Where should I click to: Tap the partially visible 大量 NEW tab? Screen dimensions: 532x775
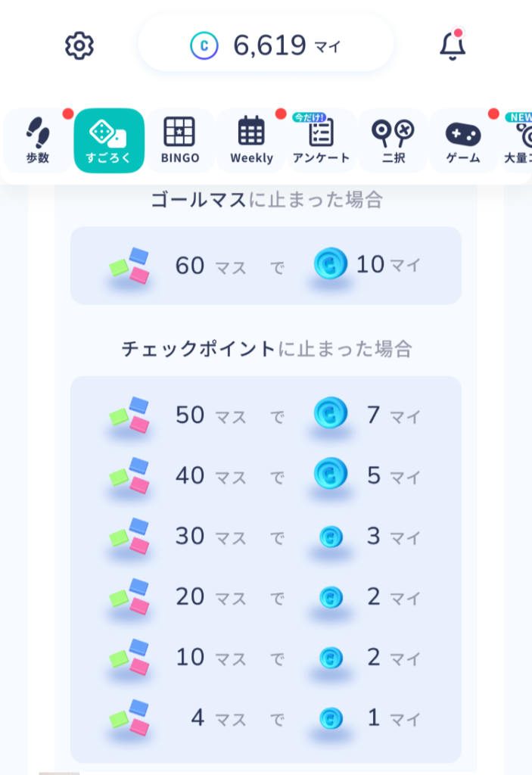coord(519,142)
